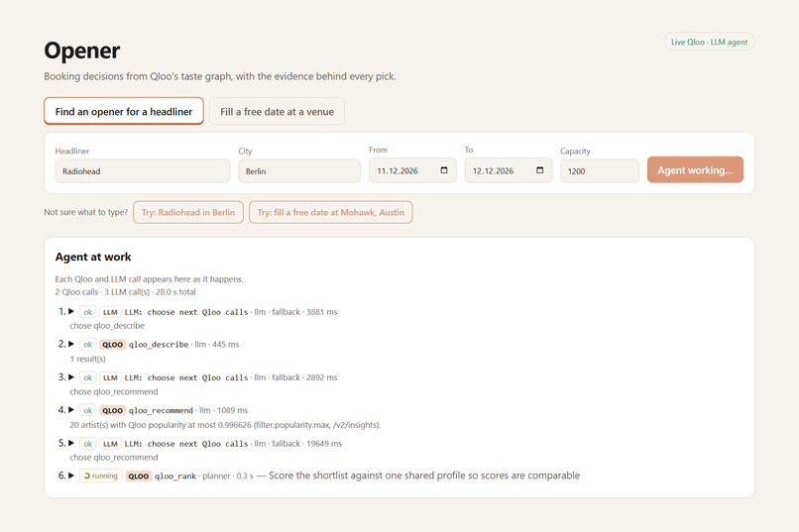Click the LLM tag on step 1

pos(110,312)
